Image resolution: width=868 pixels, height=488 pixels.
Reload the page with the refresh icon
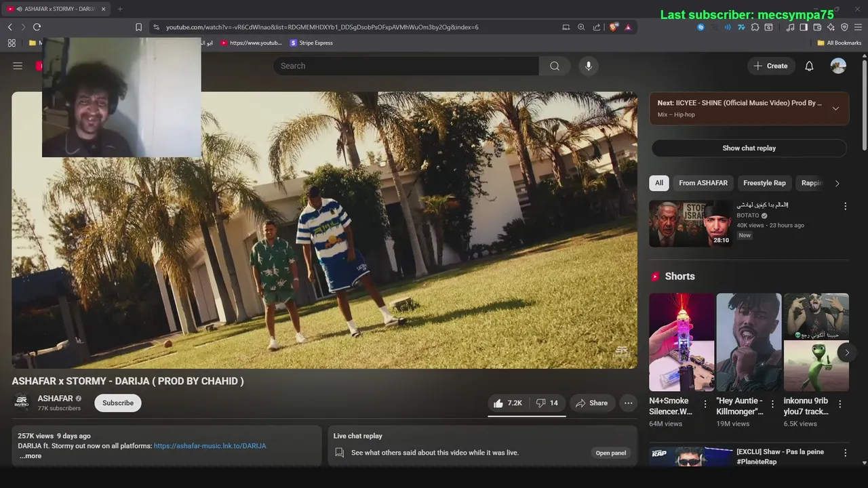click(x=37, y=27)
